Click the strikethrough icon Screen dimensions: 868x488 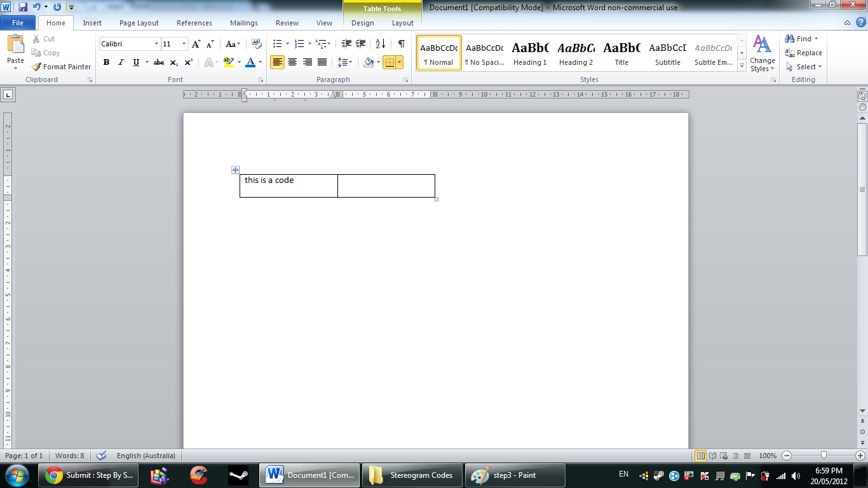[158, 63]
